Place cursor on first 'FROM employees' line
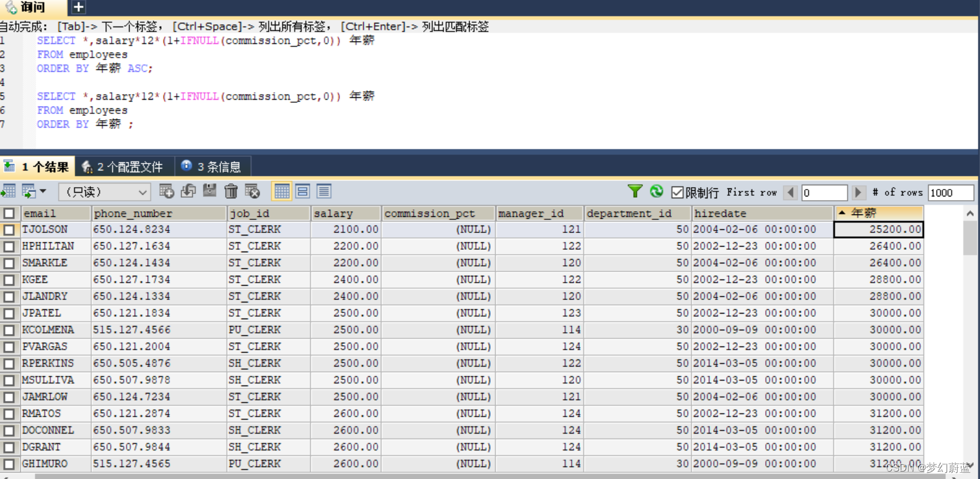Viewport: 980px width, 479px height. pyautogui.click(x=82, y=55)
